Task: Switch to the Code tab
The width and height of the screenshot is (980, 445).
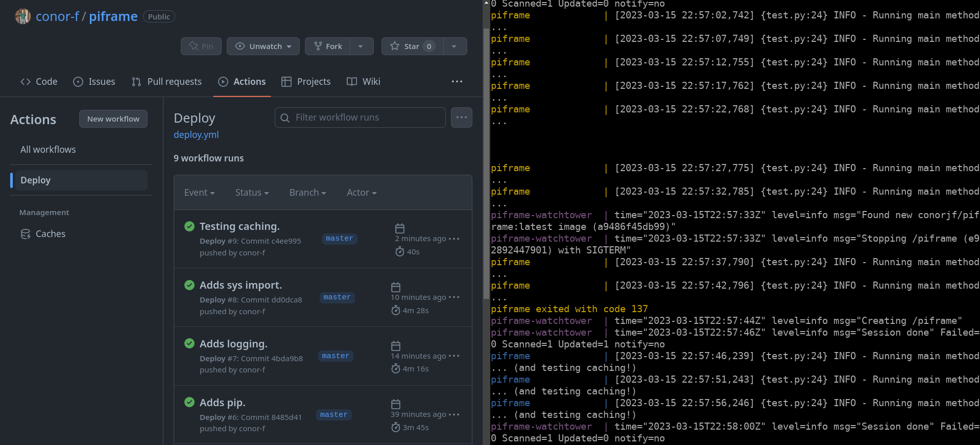Action: pos(39,82)
